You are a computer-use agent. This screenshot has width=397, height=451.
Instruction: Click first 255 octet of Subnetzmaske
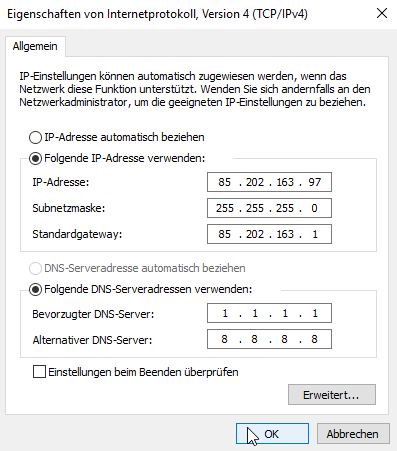coord(225,208)
